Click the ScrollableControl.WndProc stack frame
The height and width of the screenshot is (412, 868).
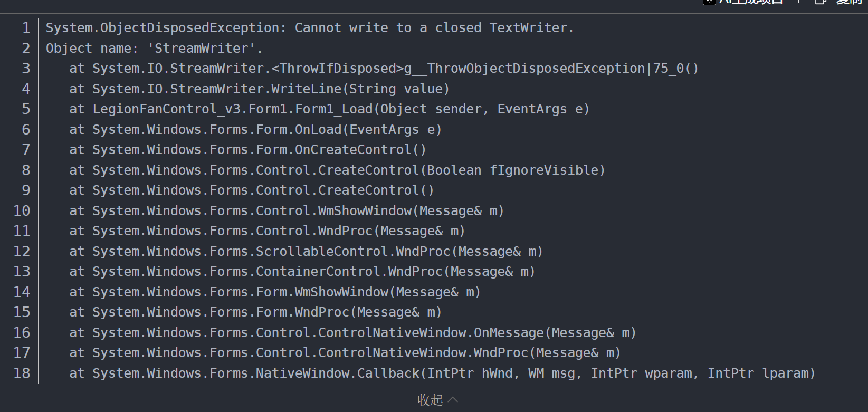(x=306, y=251)
